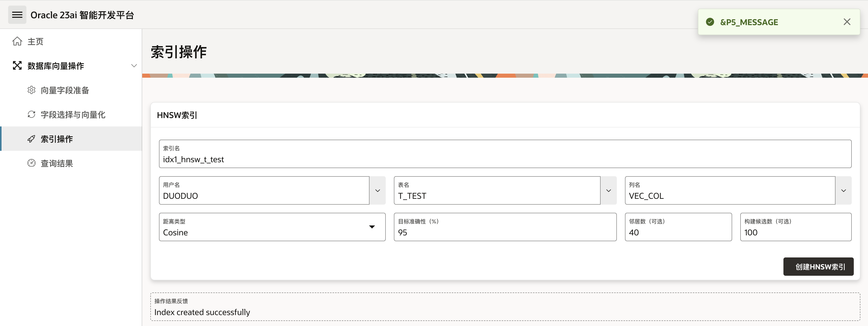
Task: Click the gear icon for 向量字段准备
Action: 31,90
